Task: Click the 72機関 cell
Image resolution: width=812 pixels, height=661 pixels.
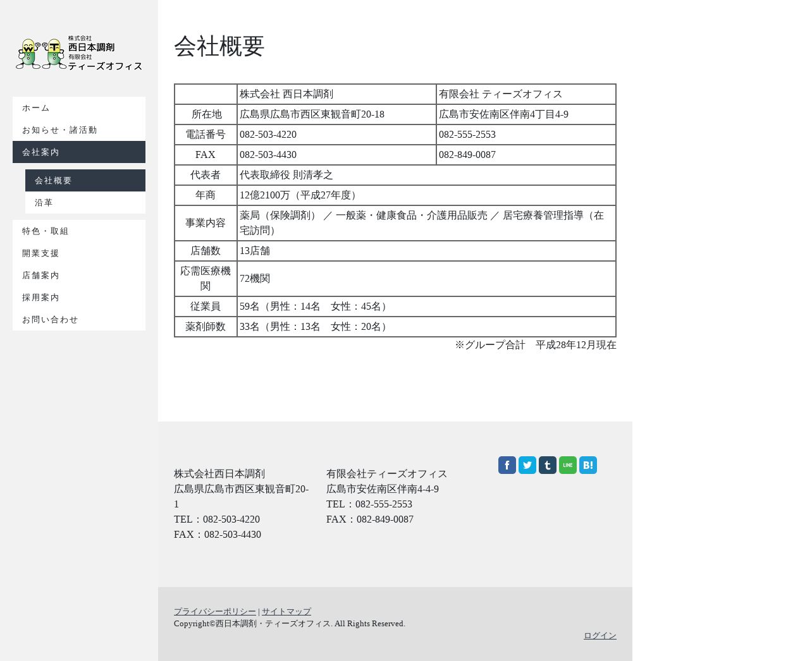Action: (x=426, y=279)
